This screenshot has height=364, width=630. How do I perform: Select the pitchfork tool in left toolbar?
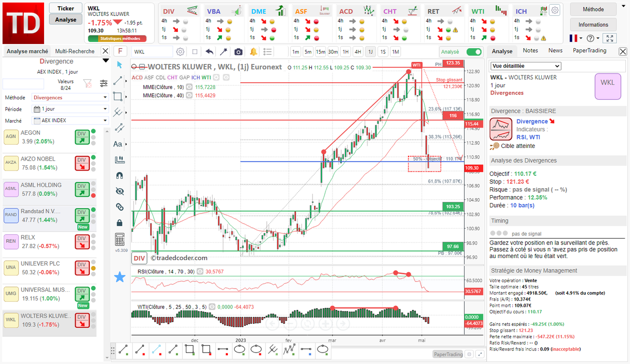pos(119,112)
